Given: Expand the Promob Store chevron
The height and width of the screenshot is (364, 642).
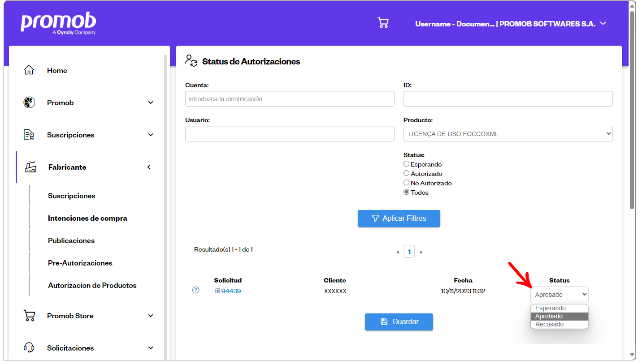Looking at the screenshot, I should pos(151,316).
